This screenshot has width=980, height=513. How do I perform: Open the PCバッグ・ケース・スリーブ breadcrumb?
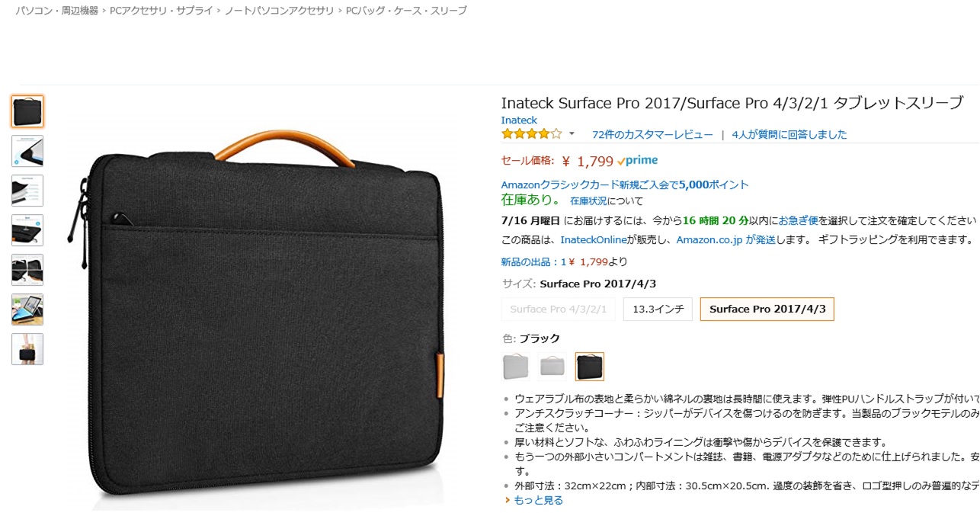406,11
